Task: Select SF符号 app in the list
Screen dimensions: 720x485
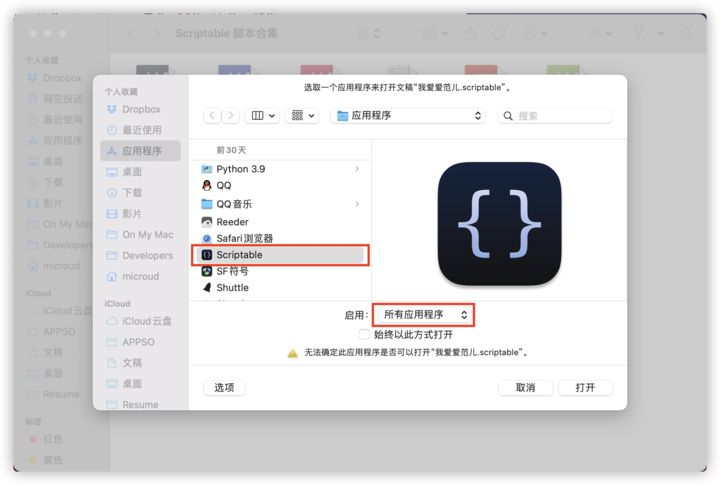Action: [x=280, y=271]
